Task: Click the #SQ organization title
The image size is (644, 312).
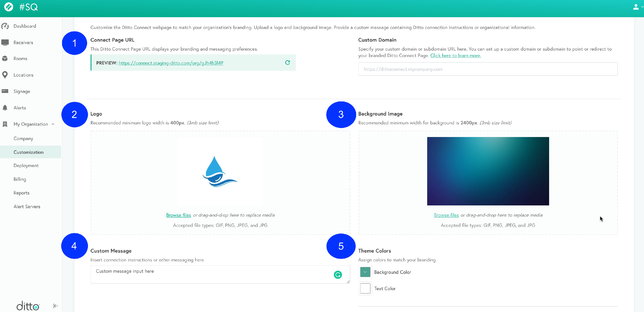Action: click(x=29, y=7)
